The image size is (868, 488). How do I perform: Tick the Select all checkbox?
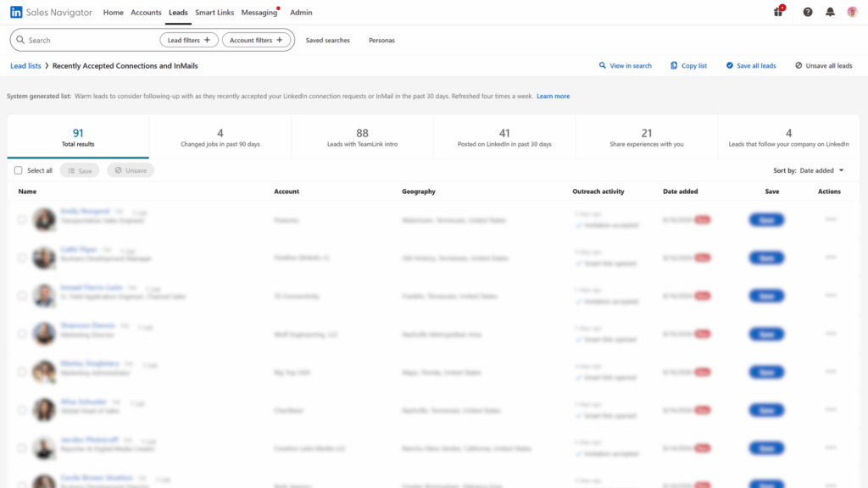19,170
